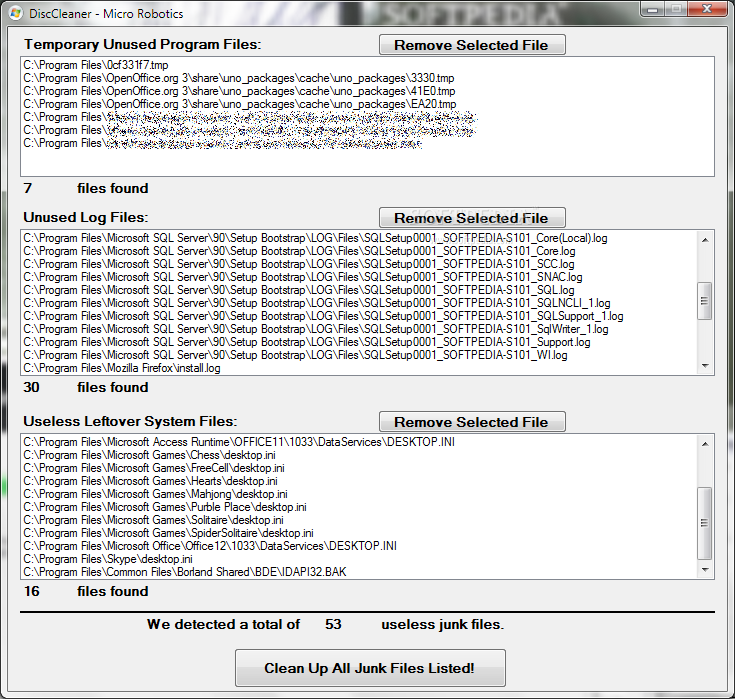
Task: Remove selected temporary program file
Action: click(472, 45)
